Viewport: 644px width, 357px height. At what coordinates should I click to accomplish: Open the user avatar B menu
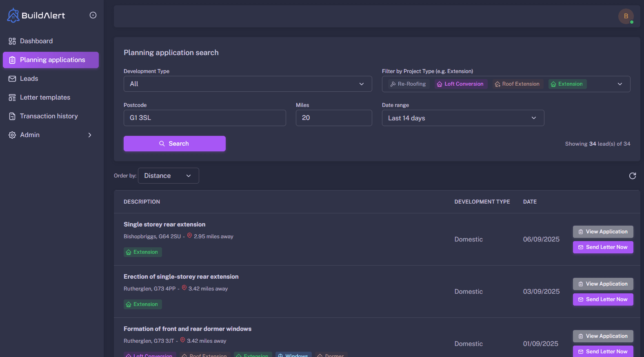point(626,16)
